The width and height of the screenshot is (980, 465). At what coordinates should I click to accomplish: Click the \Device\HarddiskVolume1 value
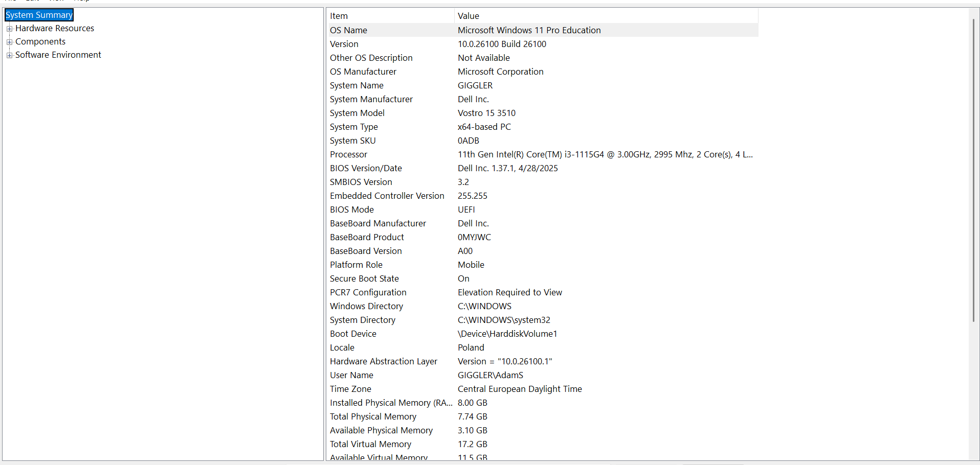[x=507, y=334]
